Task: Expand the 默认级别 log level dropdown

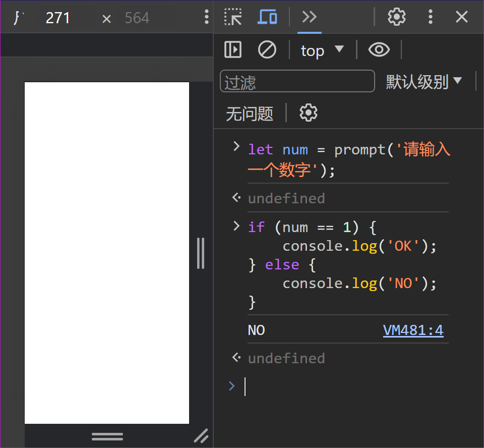Action: pyautogui.click(x=423, y=82)
